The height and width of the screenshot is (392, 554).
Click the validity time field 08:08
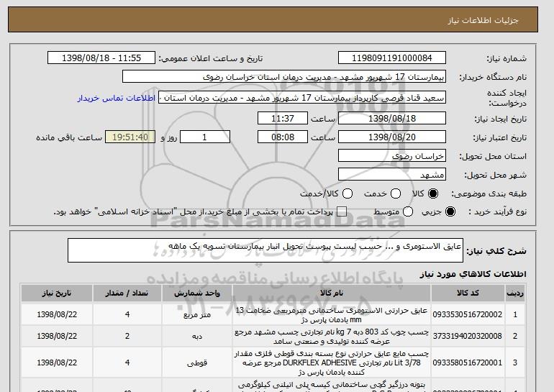(x=283, y=137)
